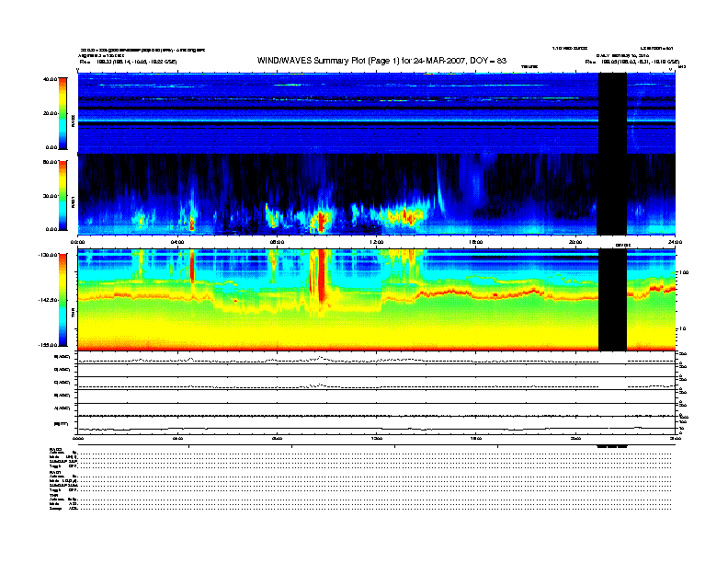The image size is (728, 563).
Task: Click 08:00 time tick below RAD1 spectrogram
Action: point(278,242)
